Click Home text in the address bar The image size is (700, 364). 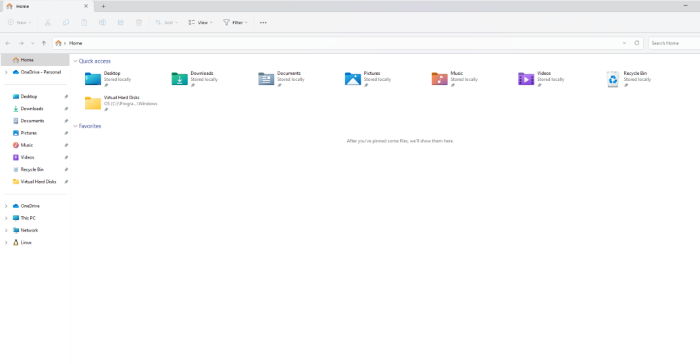[x=75, y=43]
